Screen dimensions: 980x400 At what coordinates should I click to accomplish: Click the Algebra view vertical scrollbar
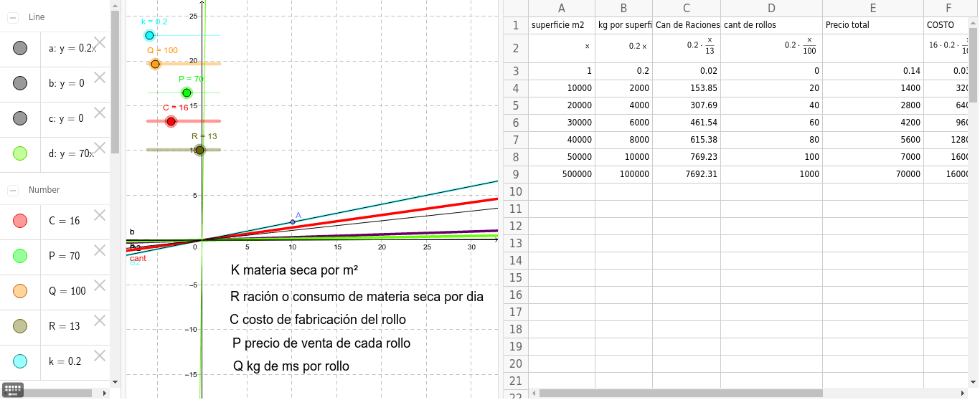point(115,82)
